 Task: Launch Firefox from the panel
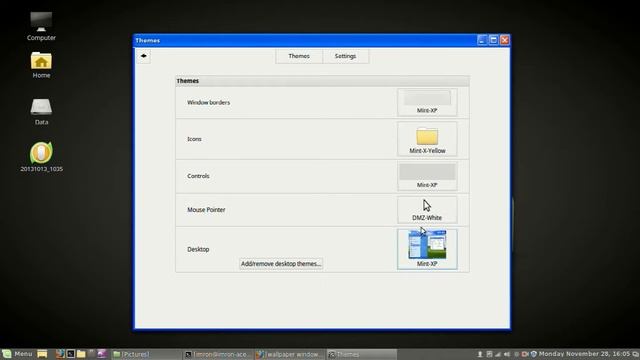click(60, 354)
